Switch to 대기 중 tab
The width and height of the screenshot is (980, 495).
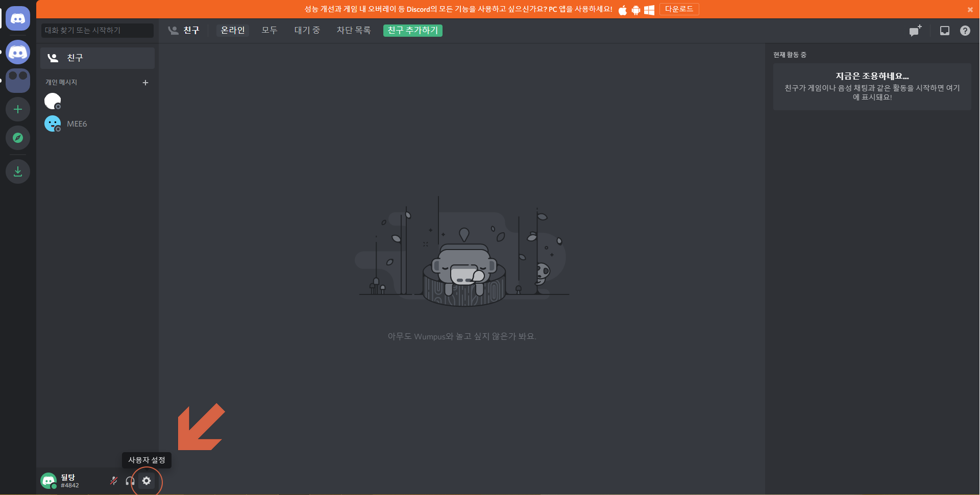pos(307,31)
